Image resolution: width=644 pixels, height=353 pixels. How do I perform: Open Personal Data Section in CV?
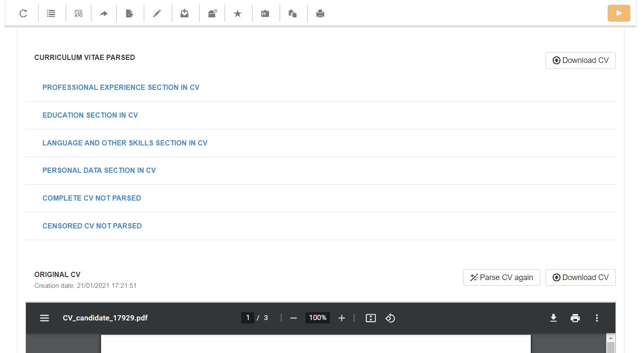[99, 170]
